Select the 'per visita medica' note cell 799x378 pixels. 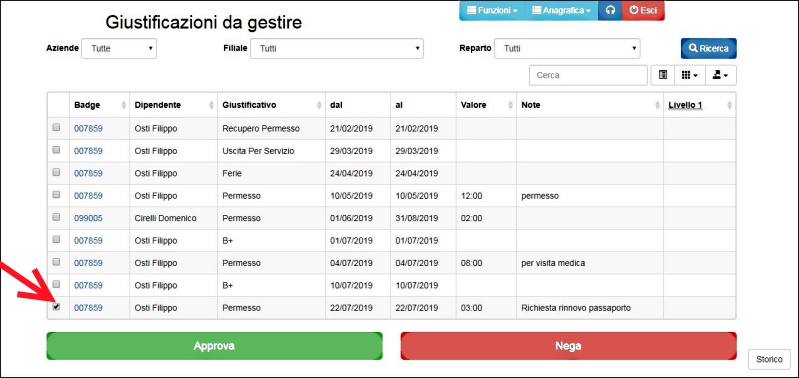coord(590,263)
